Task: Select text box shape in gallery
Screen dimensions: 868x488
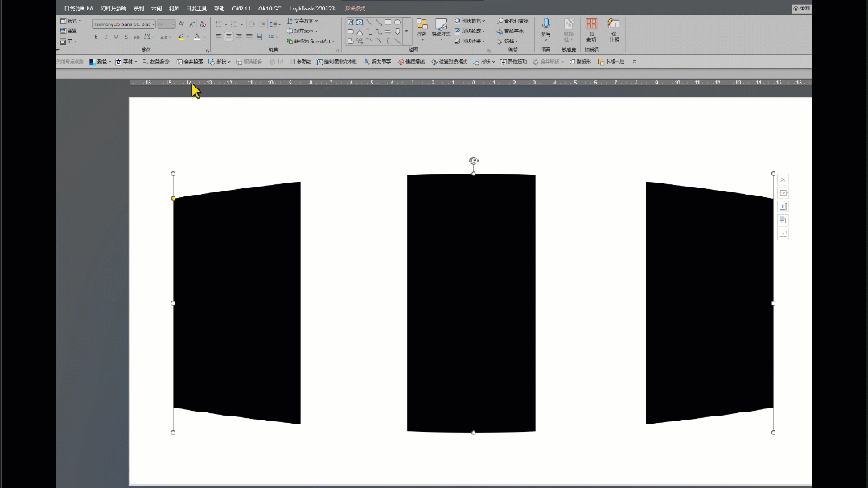Action: [x=351, y=23]
